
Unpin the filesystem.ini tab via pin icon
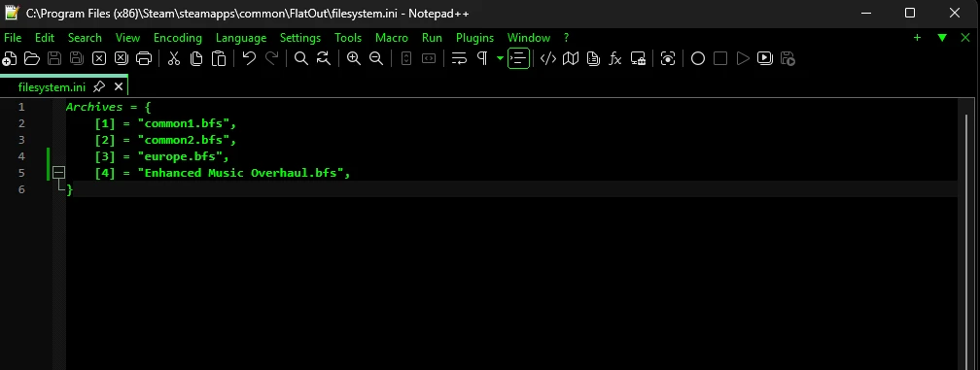click(99, 86)
